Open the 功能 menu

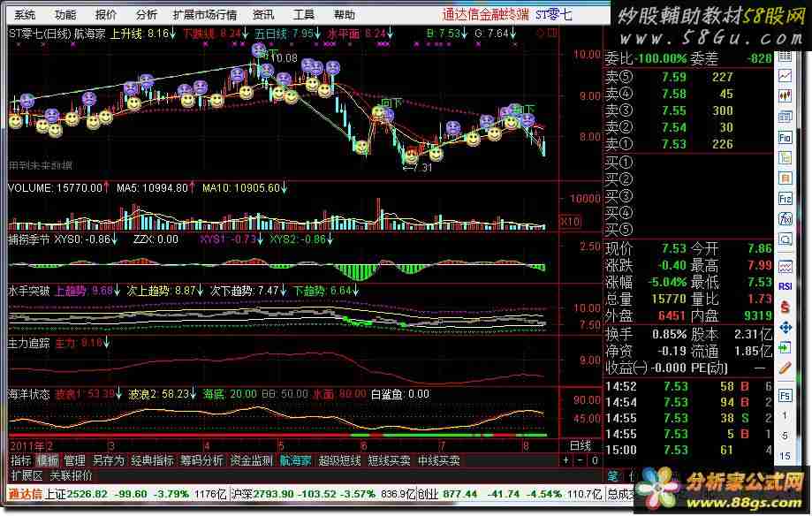[65, 14]
